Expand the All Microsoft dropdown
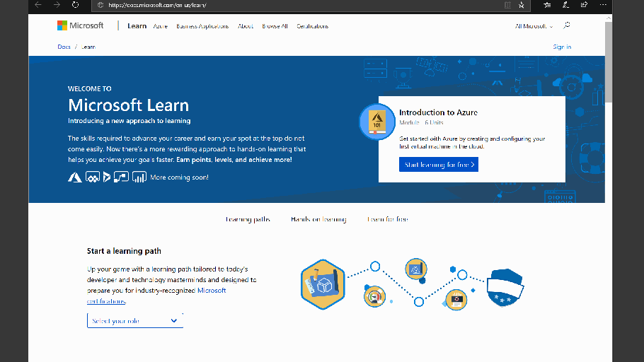This screenshot has width=644, height=362. click(534, 26)
